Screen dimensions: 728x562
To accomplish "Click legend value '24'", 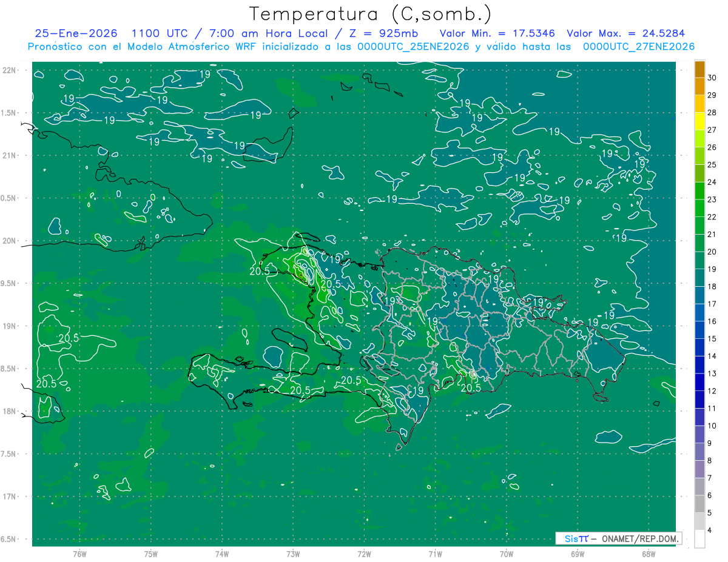I will pyautogui.click(x=712, y=182).
